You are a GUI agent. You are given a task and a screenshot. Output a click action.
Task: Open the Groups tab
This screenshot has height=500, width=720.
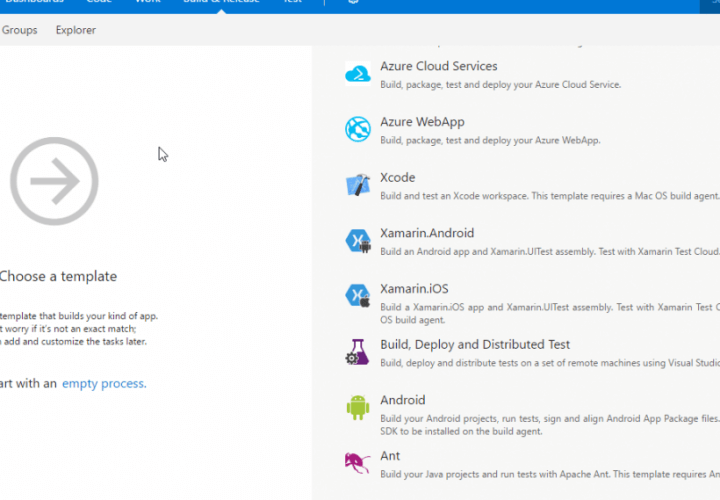[x=19, y=30]
